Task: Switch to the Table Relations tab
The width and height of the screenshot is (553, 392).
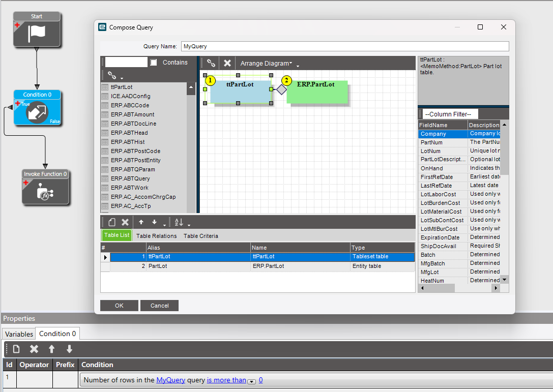Action: (x=156, y=236)
